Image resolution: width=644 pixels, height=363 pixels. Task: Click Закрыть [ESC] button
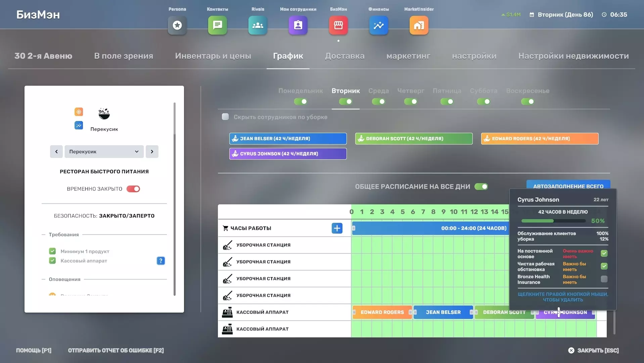pyautogui.click(x=594, y=350)
